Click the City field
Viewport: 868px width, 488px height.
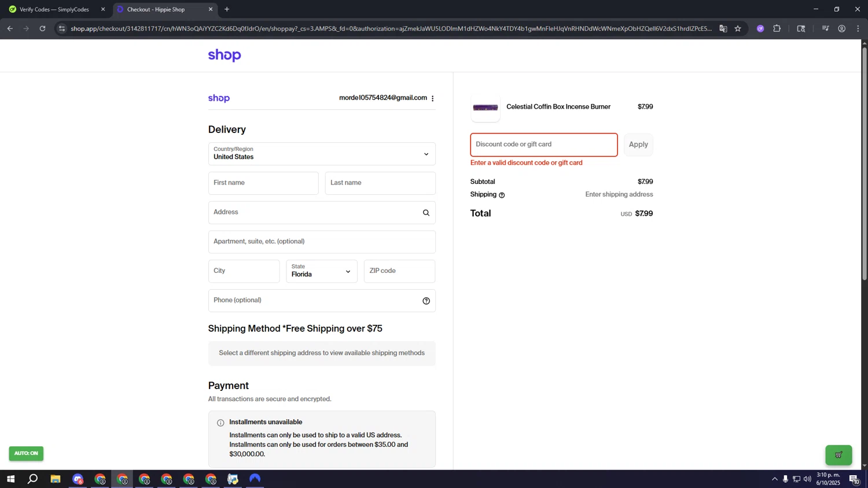coord(244,271)
